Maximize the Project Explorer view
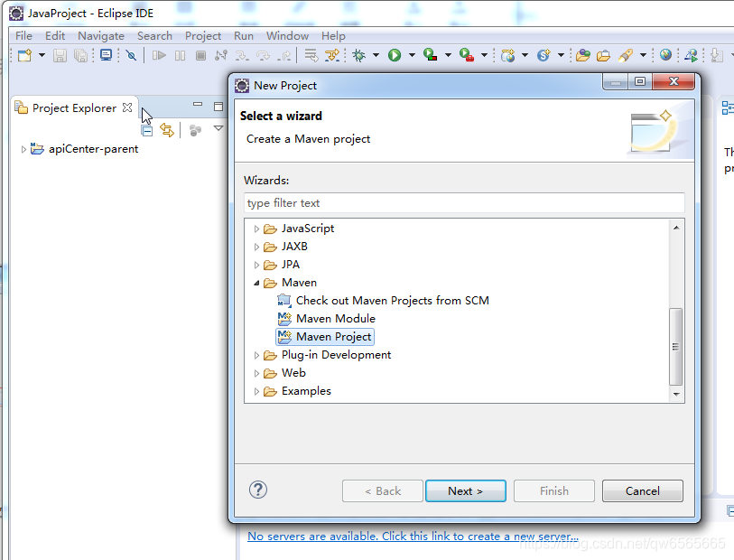Viewport: 734px width, 560px height. pyautogui.click(x=218, y=107)
